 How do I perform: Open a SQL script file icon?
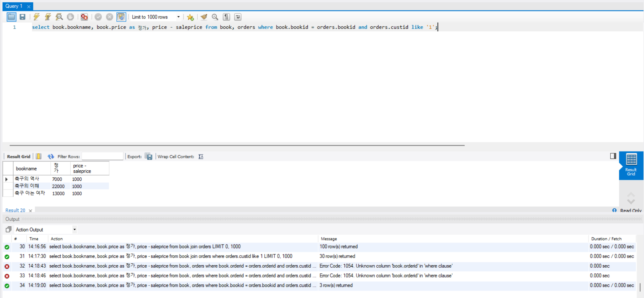pyautogui.click(x=11, y=17)
